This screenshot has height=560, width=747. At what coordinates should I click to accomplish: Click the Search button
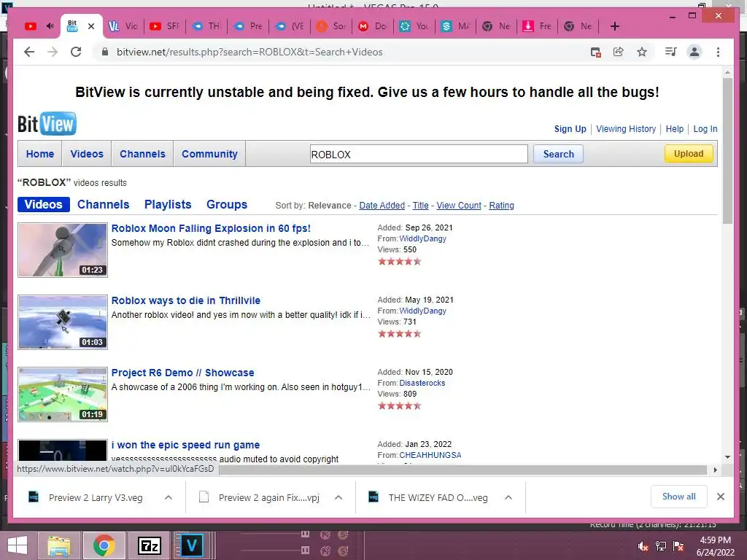[558, 154]
